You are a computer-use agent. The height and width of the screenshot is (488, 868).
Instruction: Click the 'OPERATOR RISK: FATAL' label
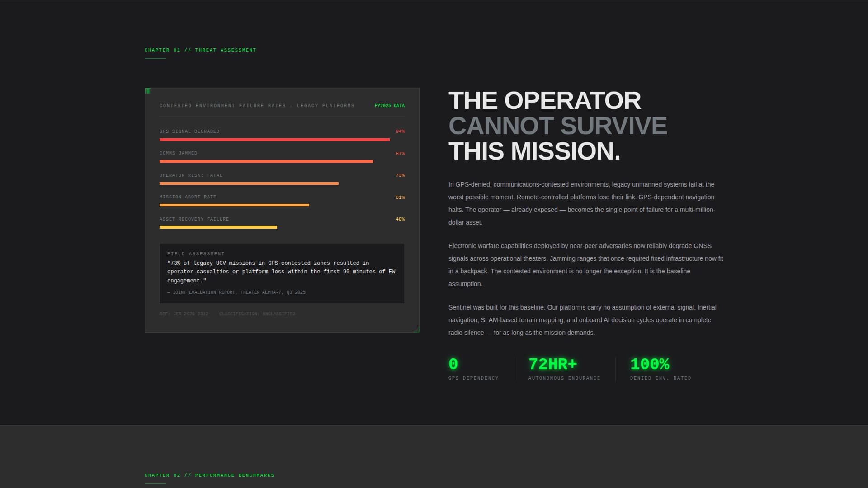pyautogui.click(x=191, y=175)
